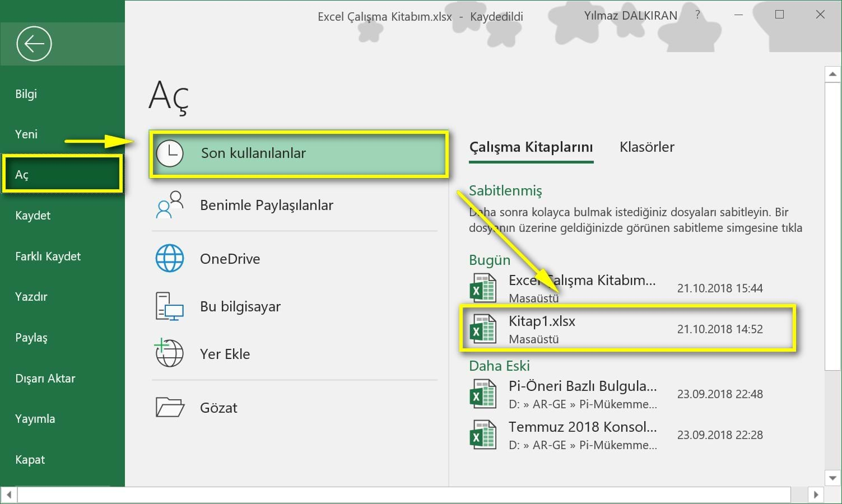
Task: Click the Sabitlenmiş section heading
Action: click(505, 191)
